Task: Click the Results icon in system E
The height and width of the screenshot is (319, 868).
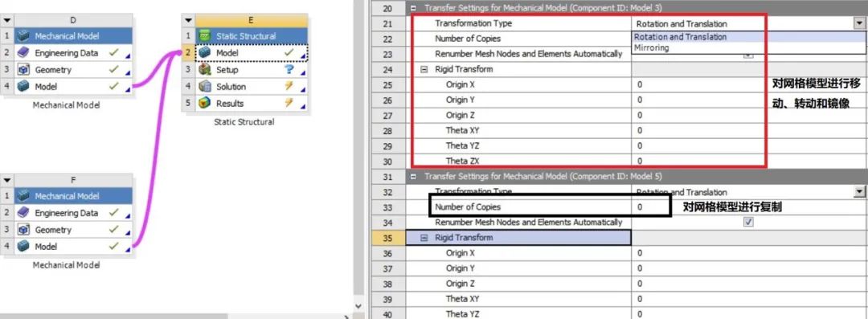Action: [205, 103]
